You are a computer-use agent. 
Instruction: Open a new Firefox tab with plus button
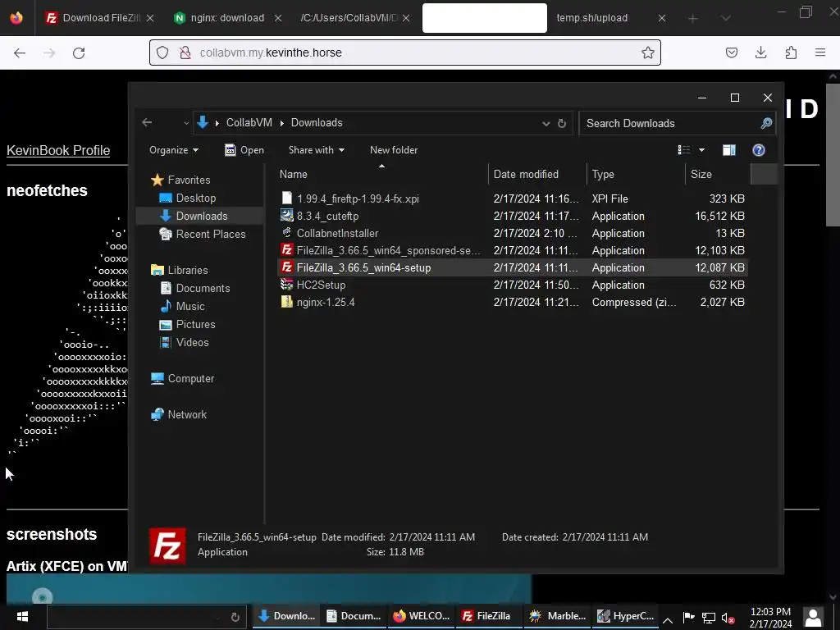[692, 19]
